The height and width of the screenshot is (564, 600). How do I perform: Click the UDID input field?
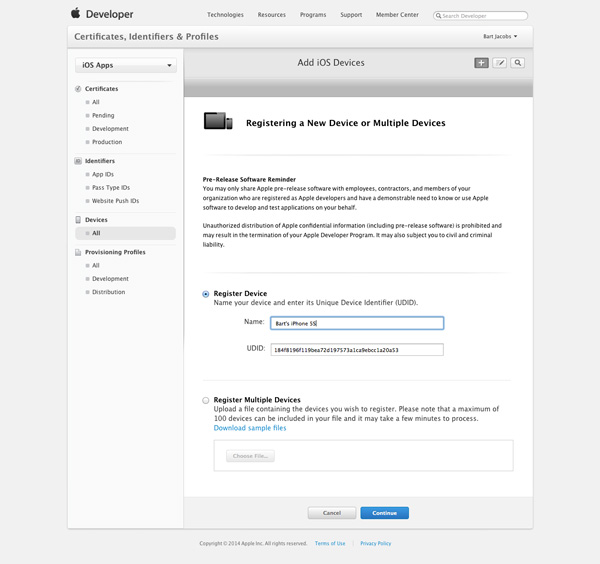tap(357, 350)
